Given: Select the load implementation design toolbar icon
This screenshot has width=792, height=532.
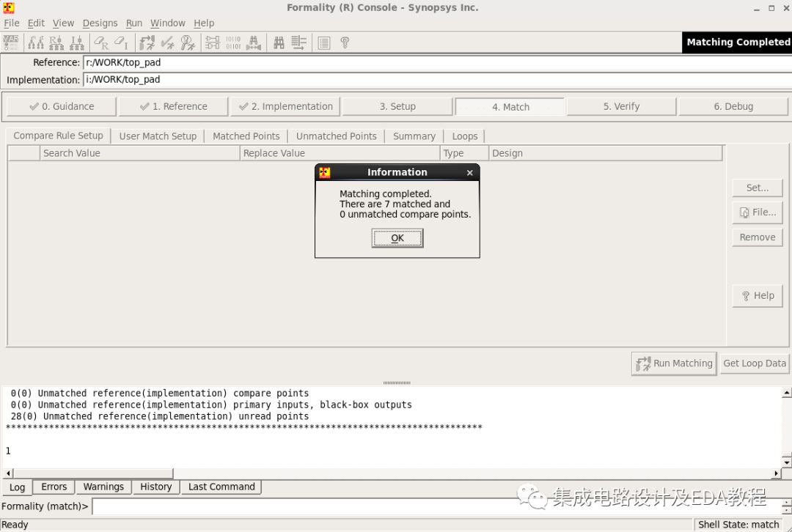Looking at the screenshot, I should [76, 42].
